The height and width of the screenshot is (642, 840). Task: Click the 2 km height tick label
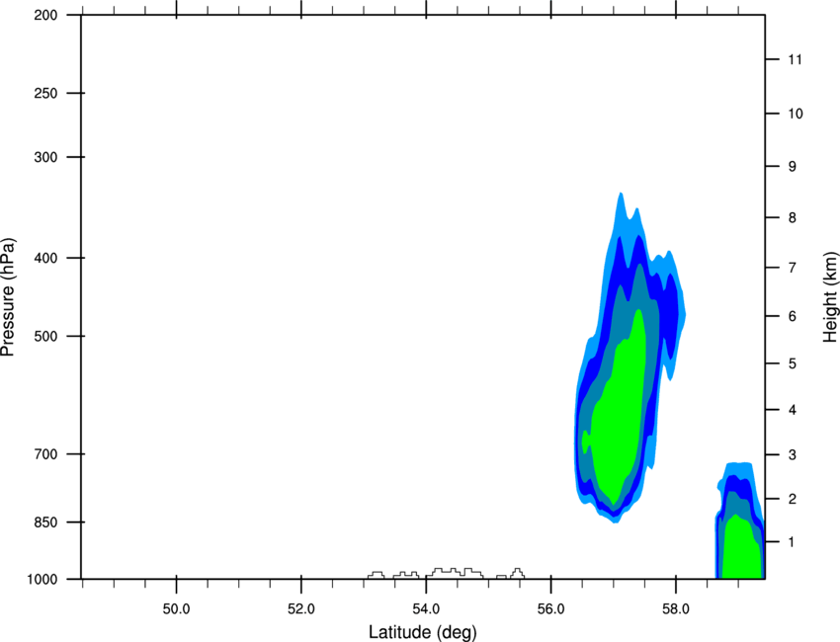coord(793,499)
